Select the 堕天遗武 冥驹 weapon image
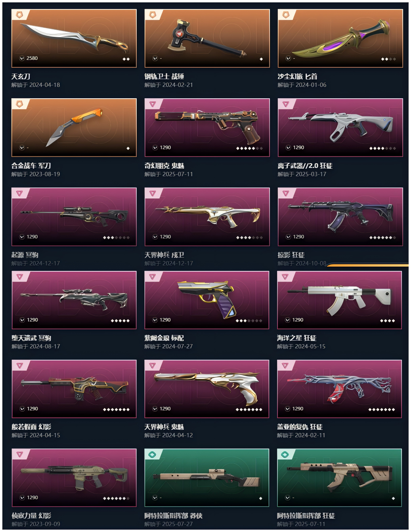Viewport: 411px width, 532px height. pos(74,300)
